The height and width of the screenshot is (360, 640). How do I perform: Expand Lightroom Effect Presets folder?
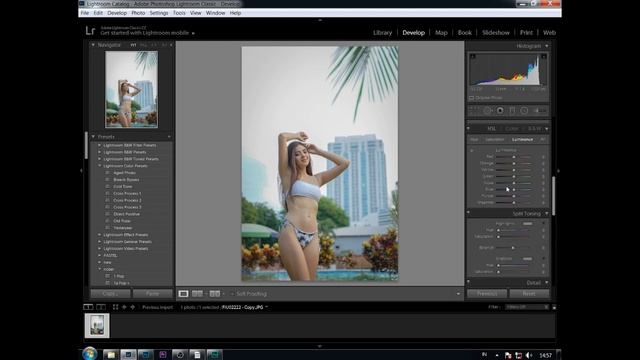coord(100,235)
